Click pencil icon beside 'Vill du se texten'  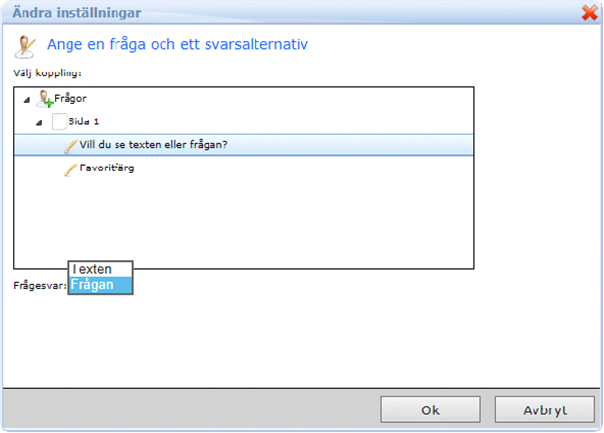click(70, 145)
